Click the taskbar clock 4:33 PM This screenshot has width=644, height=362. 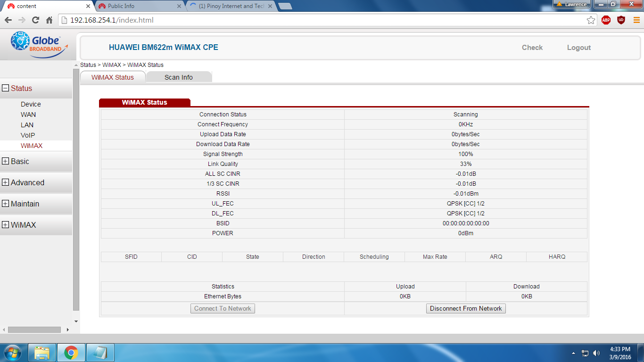click(620, 349)
